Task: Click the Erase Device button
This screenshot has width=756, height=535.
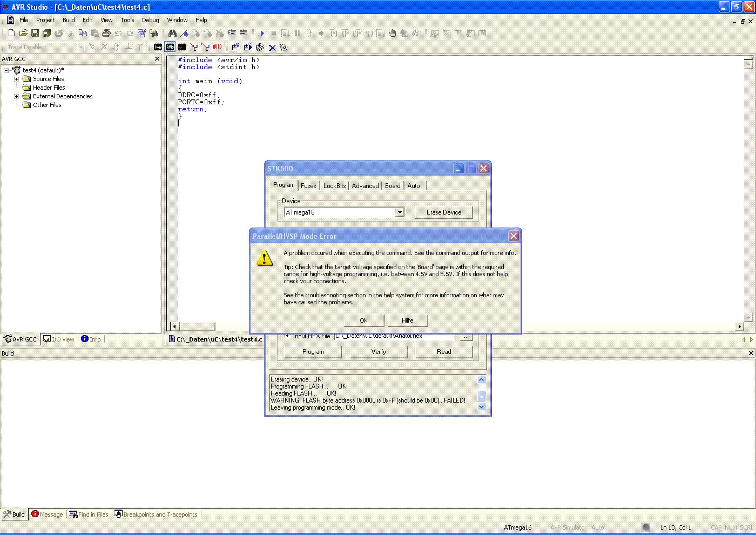Action: 444,212
